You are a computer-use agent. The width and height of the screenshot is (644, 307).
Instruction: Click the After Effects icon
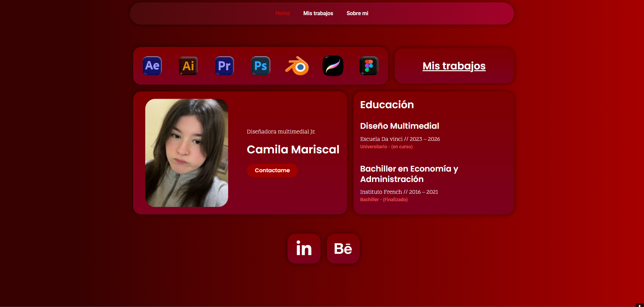point(152,66)
